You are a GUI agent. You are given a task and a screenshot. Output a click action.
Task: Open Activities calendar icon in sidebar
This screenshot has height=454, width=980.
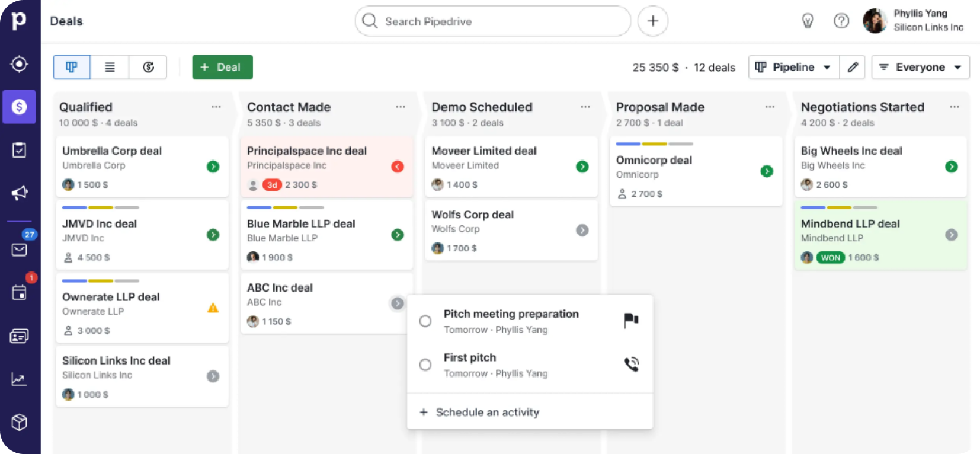[x=19, y=292]
